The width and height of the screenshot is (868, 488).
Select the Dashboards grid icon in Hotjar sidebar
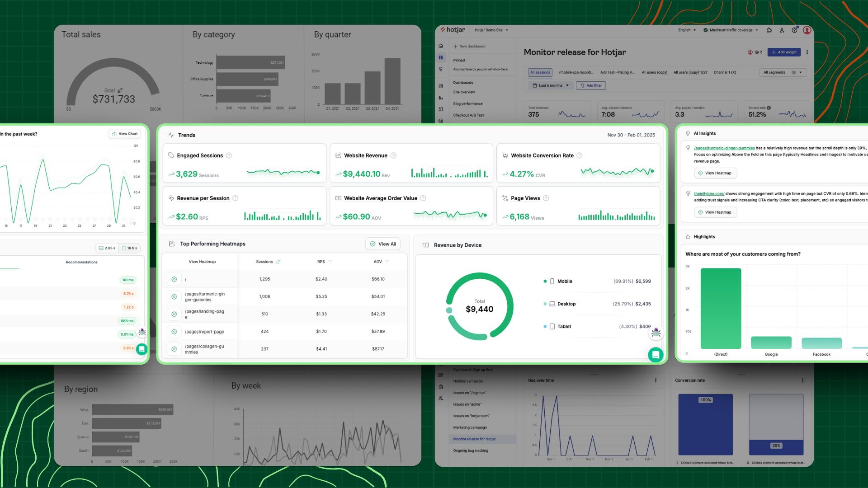click(441, 57)
